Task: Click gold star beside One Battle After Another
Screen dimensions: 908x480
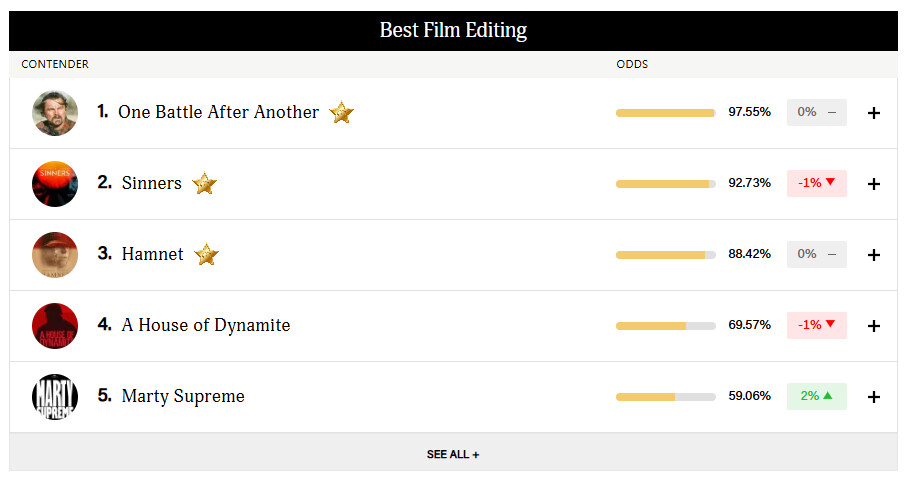Action: click(342, 113)
